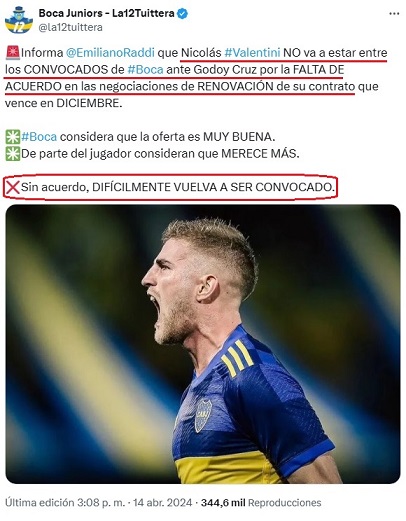This screenshot has height=521, width=406.
Task: Click the @la12tuittera handle
Action: pyautogui.click(x=70, y=27)
